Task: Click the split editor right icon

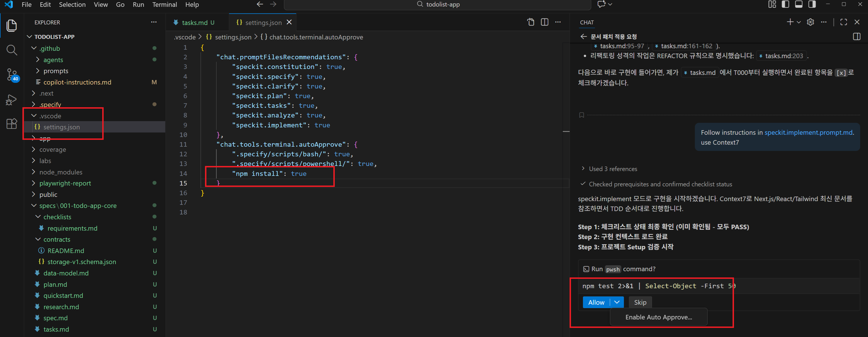Action: pyautogui.click(x=545, y=22)
